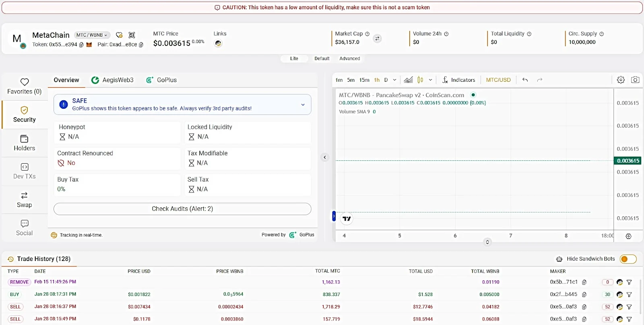Set chart interval to 5m
644x325 pixels.
pos(351,80)
